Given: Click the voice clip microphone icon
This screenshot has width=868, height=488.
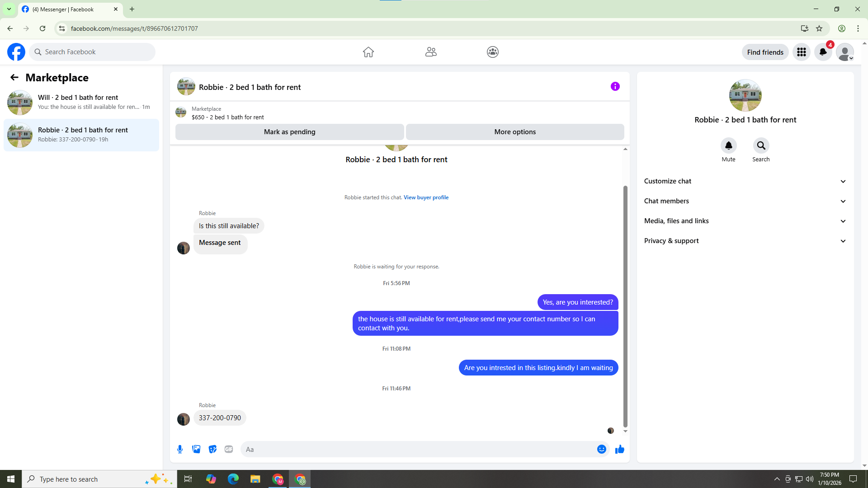Looking at the screenshot, I should tap(180, 449).
